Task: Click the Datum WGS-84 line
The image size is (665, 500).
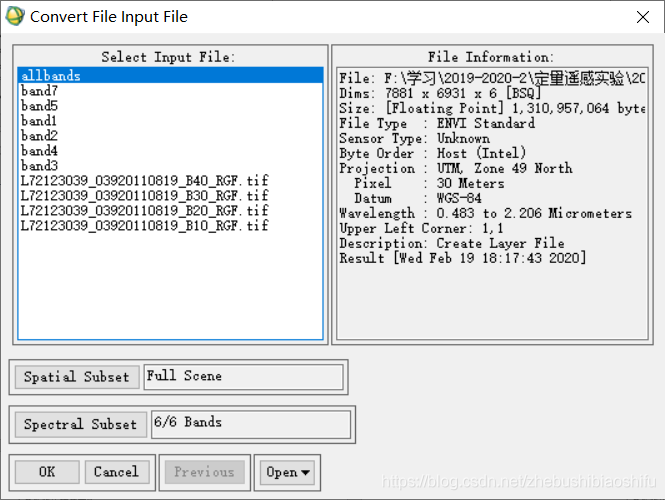Action: click(418, 198)
